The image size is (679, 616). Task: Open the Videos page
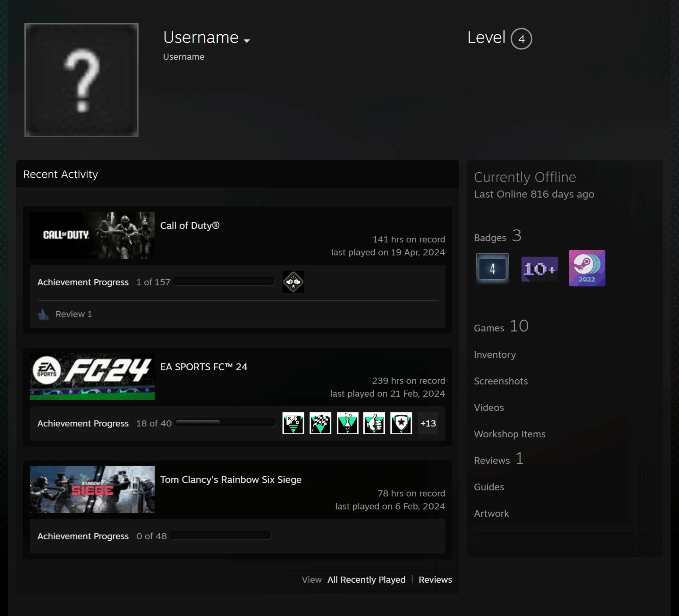tap(489, 408)
